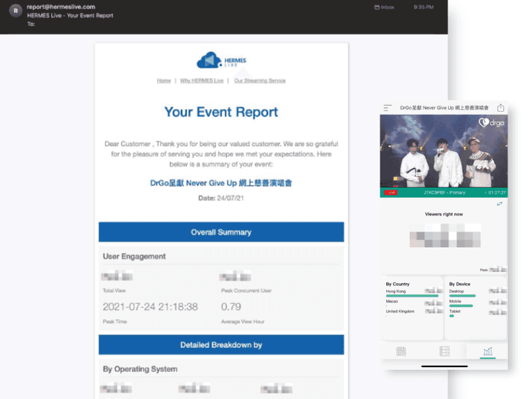
Task: Click the Date 24/07/21 line
Action: click(221, 198)
